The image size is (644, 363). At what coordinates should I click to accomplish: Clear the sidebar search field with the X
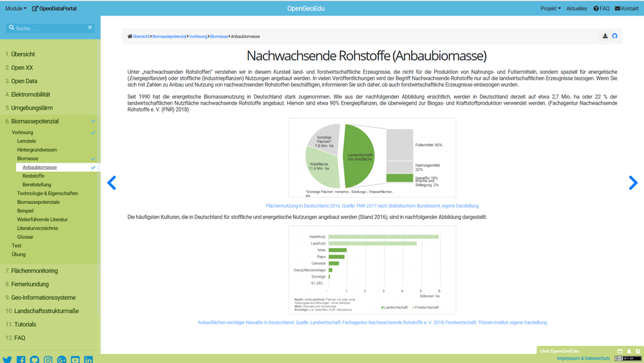point(90,27)
